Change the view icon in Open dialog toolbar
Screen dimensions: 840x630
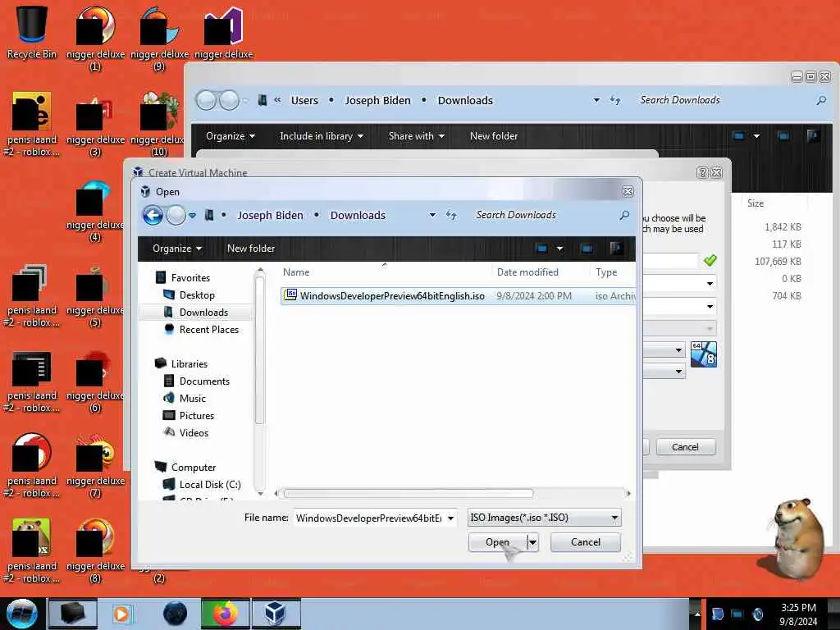541,249
